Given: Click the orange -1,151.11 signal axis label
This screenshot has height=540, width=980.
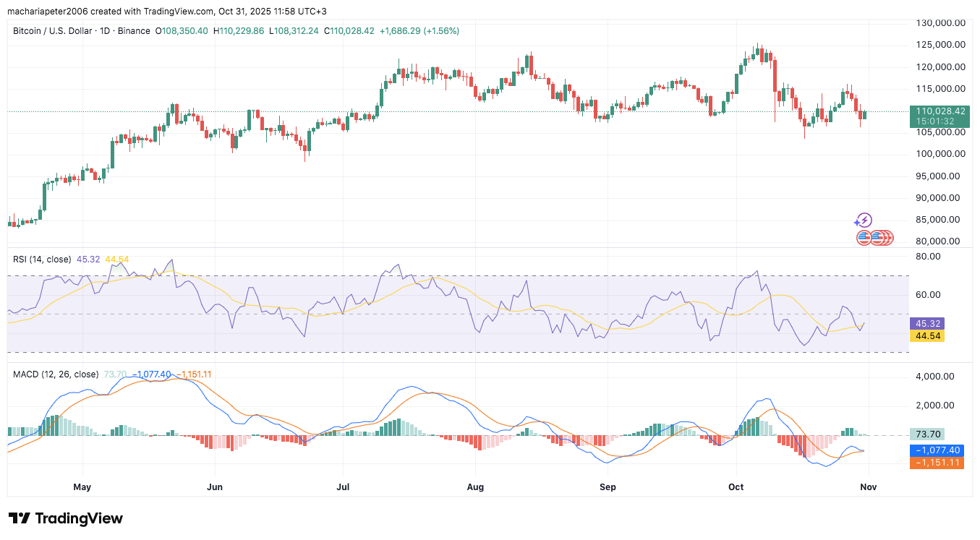Looking at the screenshot, I should [937, 463].
